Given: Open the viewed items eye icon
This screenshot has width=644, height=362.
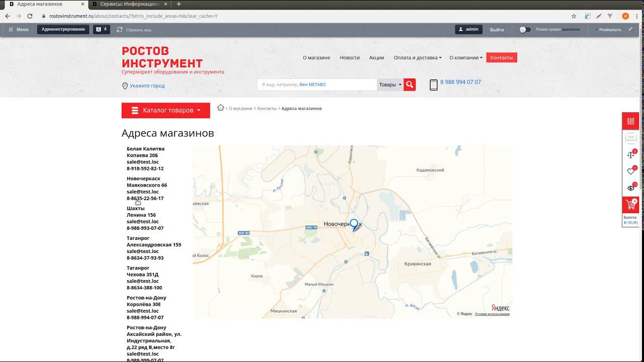Looking at the screenshot, I should click(630, 188).
